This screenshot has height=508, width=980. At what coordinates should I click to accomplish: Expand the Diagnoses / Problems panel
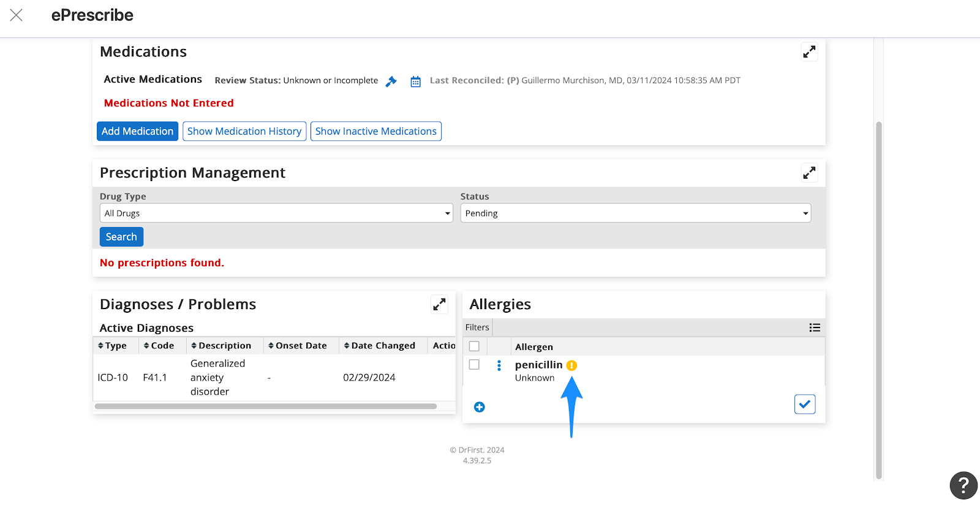(x=439, y=304)
